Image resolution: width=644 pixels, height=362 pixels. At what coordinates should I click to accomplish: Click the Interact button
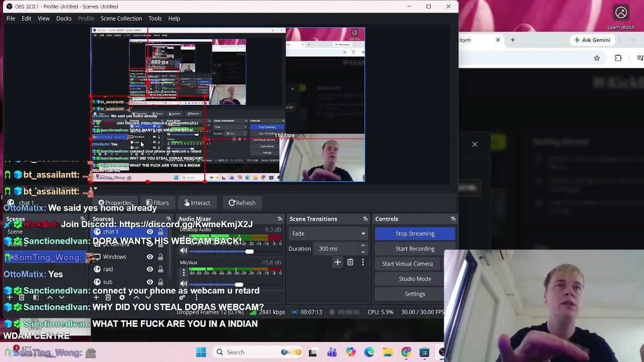pos(197,203)
